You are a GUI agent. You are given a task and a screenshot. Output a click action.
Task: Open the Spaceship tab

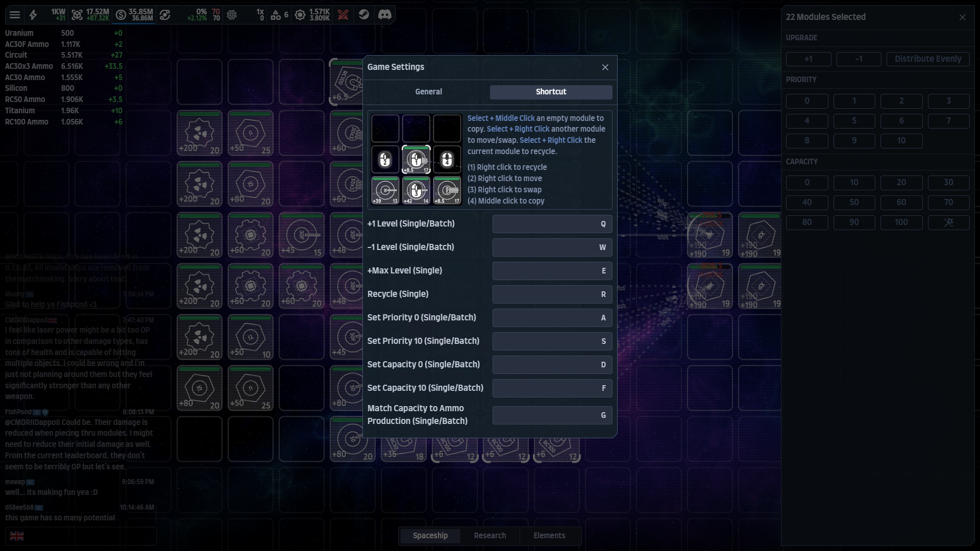click(430, 536)
